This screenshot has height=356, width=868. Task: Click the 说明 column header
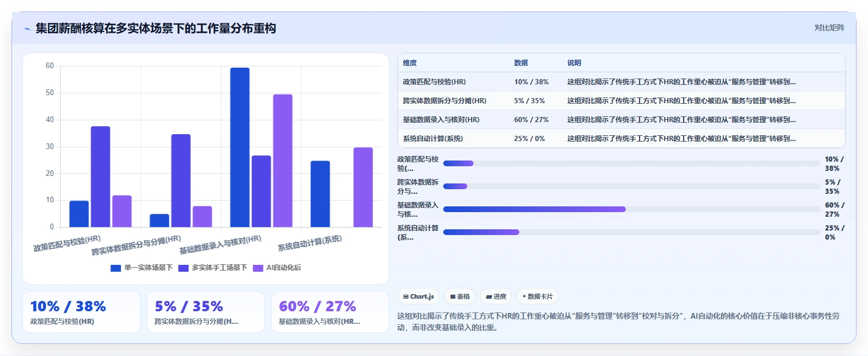574,63
